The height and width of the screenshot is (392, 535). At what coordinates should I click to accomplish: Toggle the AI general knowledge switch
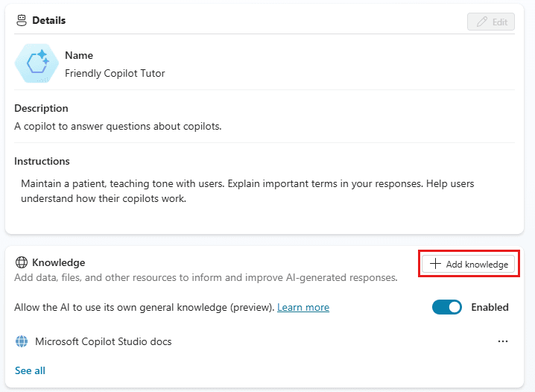click(446, 307)
